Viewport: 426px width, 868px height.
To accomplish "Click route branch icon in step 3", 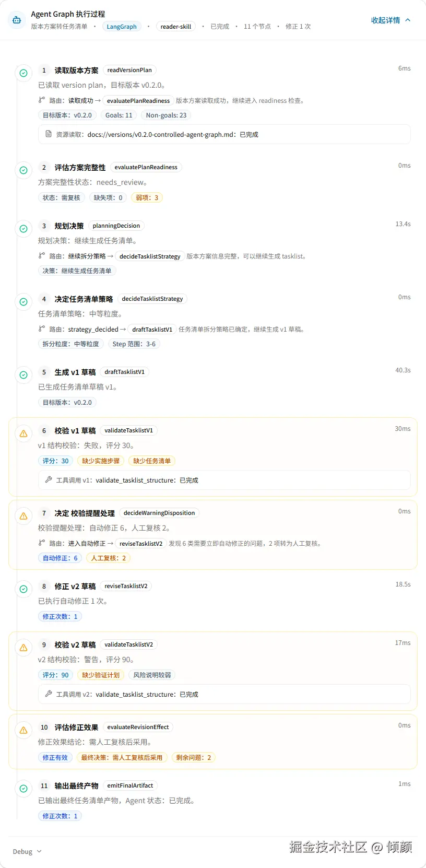I will pos(42,255).
